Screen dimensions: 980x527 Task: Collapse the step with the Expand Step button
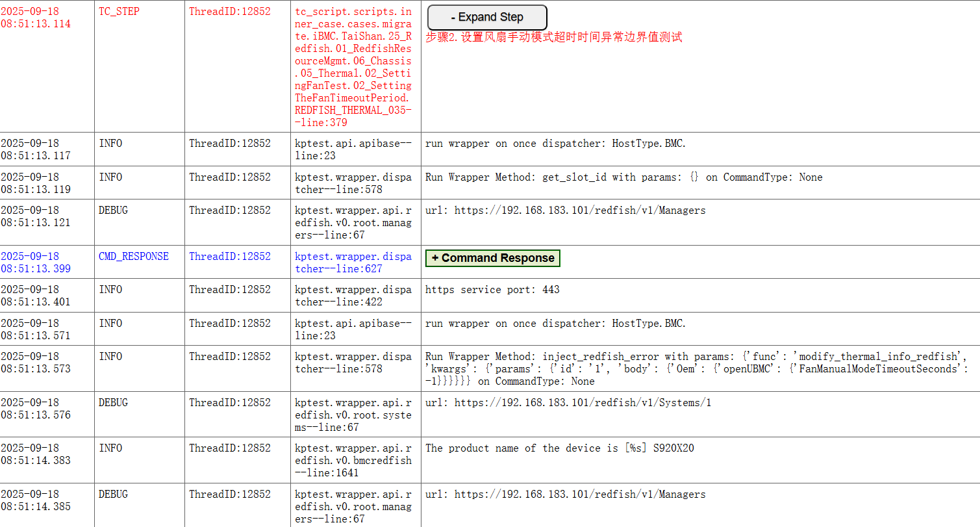[487, 18]
